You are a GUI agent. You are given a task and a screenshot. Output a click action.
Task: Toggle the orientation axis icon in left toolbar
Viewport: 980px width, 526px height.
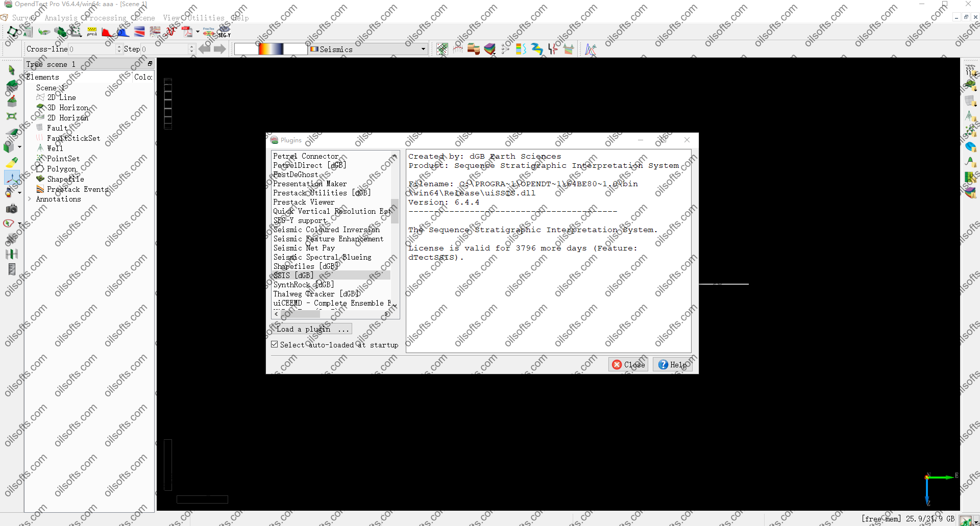click(x=12, y=178)
